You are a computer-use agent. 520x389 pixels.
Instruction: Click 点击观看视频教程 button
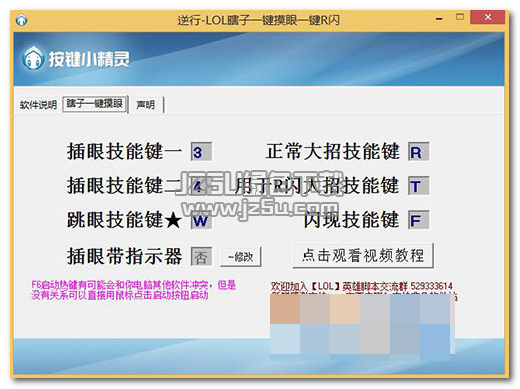(363, 256)
